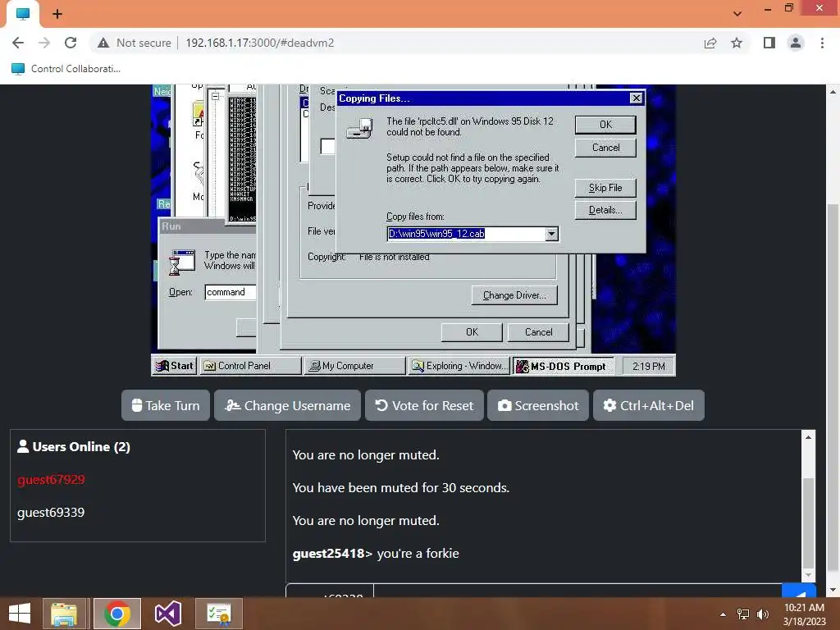Go back in the browser
Screen dimensions: 840x630
coord(18,43)
